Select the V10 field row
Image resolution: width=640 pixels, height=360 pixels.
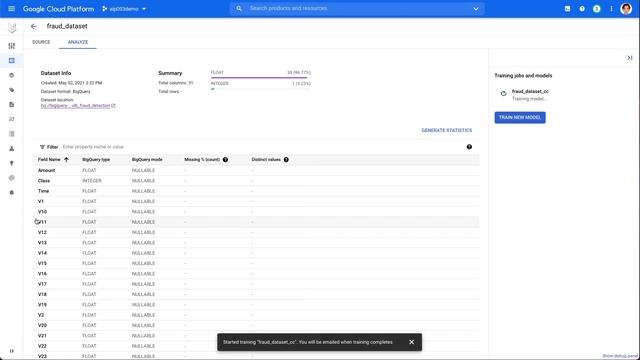(x=256, y=212)
